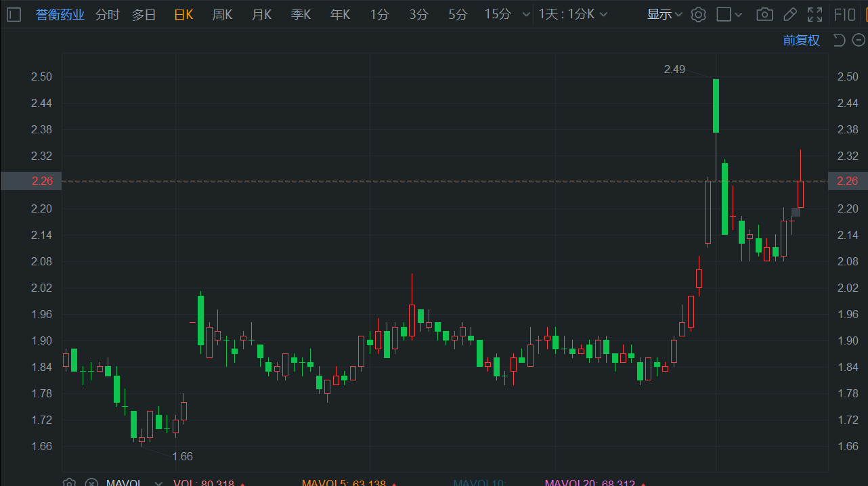Click the MAVOL20 value label
The width and height of the screenshot is (868, 486).
tap(590, 483)
